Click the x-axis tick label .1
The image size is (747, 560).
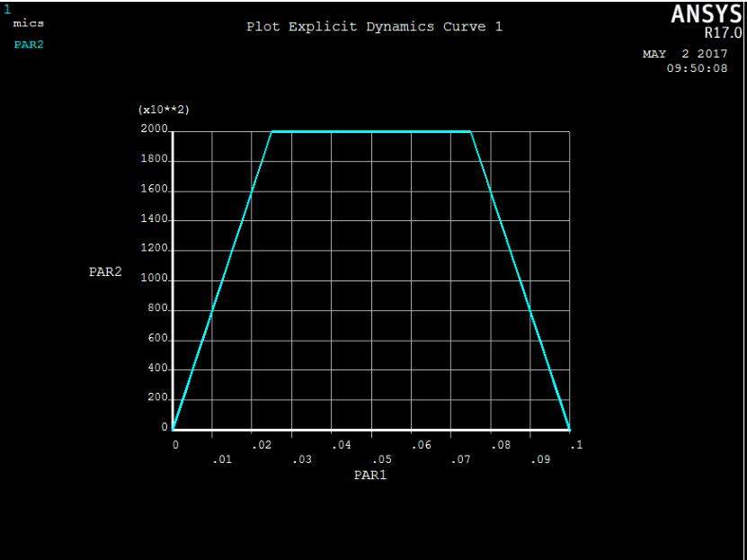(x=576, y=445)
